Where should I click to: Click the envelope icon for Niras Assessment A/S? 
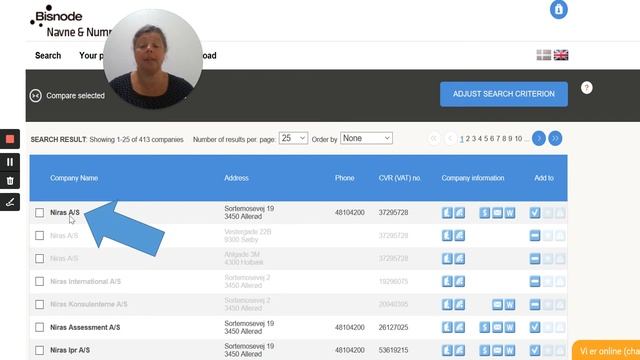pyautogui.click(x=497, y=327)
